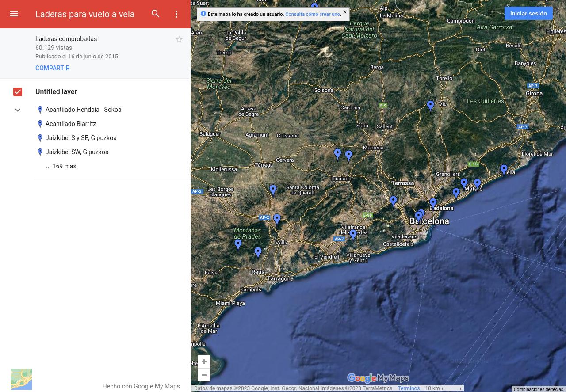
Task: Open the Términos link
Action: (x=408, y=388)
